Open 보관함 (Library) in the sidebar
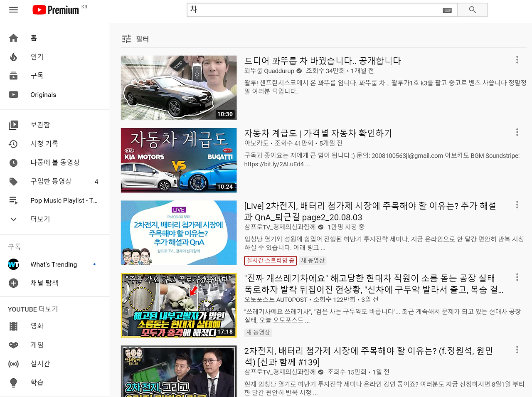Viewport: 532px width, 397px height. click(x=13, y=125)
